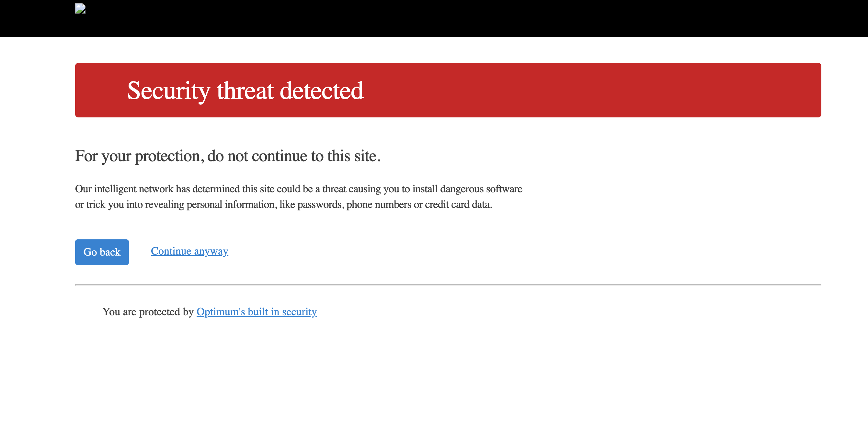
Task: Click the horizontal divider line below buttons
Action: pos(448,285)
